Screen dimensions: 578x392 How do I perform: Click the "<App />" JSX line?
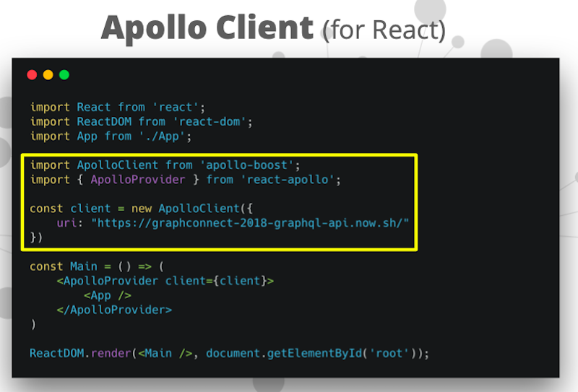point(107,295)
